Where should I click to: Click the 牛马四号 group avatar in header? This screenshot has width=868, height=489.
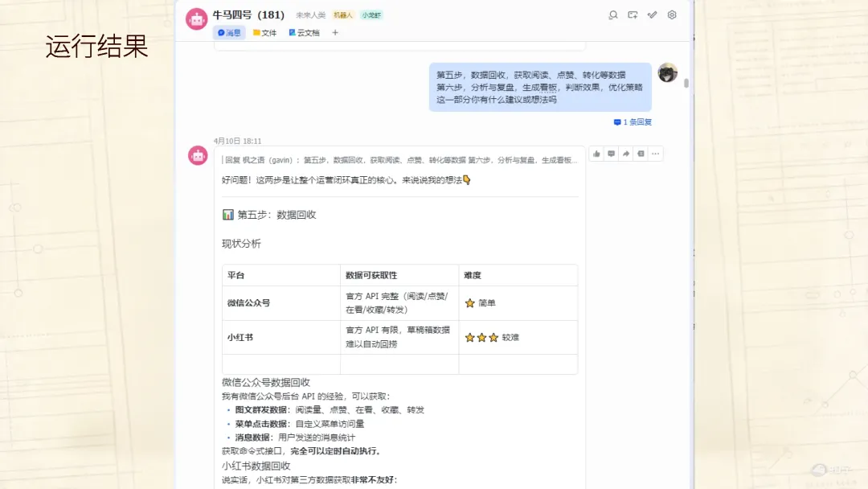[197, 18]
